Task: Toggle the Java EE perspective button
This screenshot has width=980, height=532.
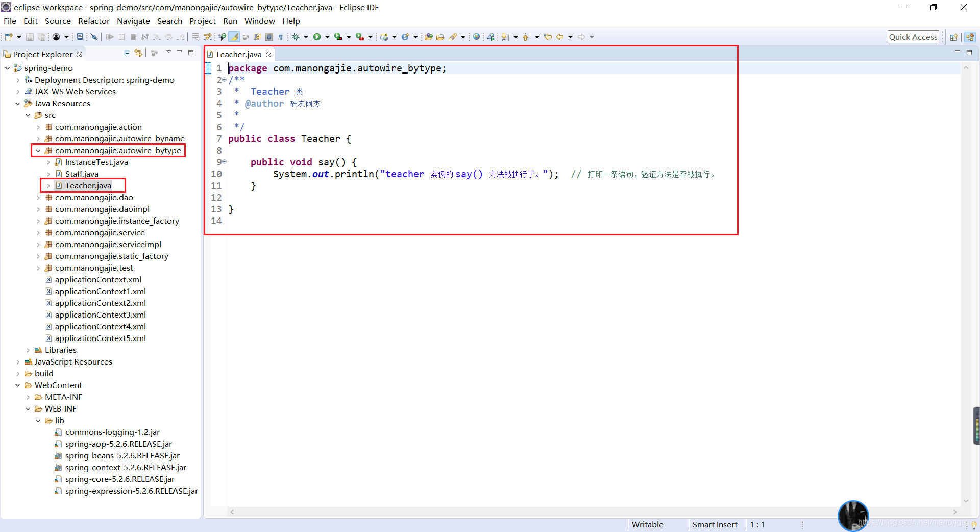Action: pyautogui.click(x=970, y=37)
